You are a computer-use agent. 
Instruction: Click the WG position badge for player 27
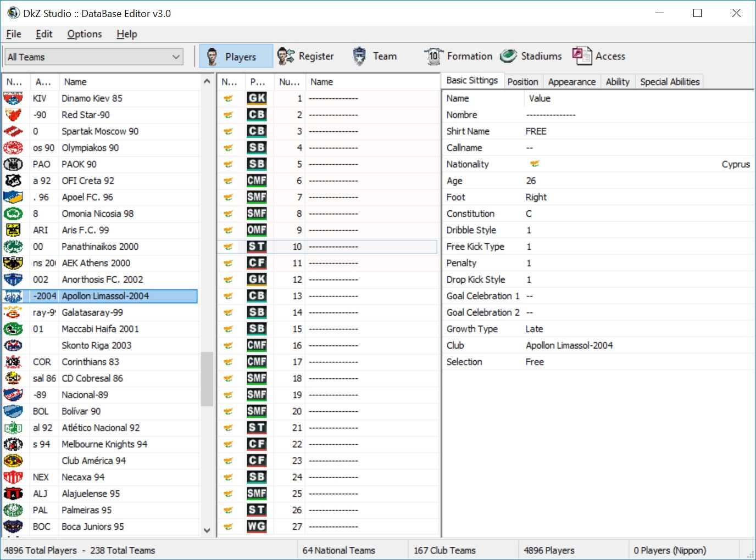point(257,527)
